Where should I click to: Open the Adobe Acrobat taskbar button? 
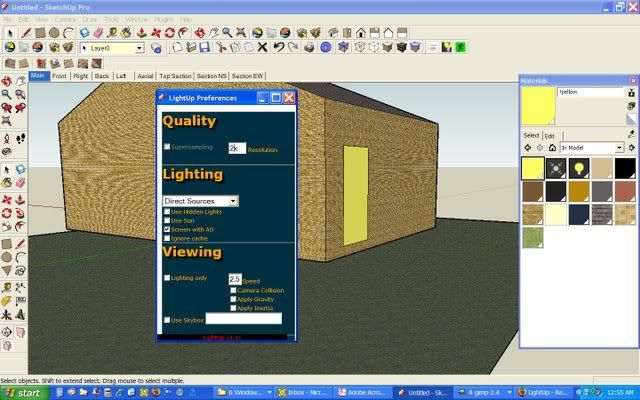point(363,393)
